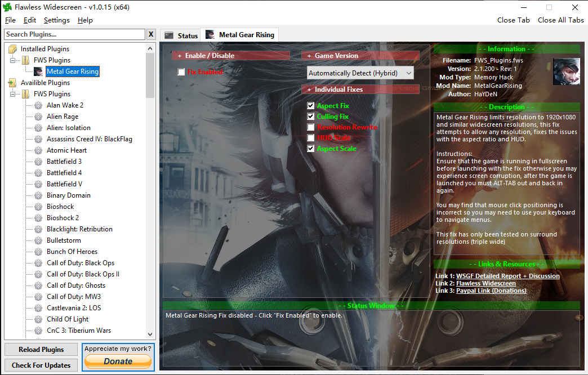Screen dimensions: 588x375
Task: Enable the Fix Enabled checkbox
Action: click(181, 72)
